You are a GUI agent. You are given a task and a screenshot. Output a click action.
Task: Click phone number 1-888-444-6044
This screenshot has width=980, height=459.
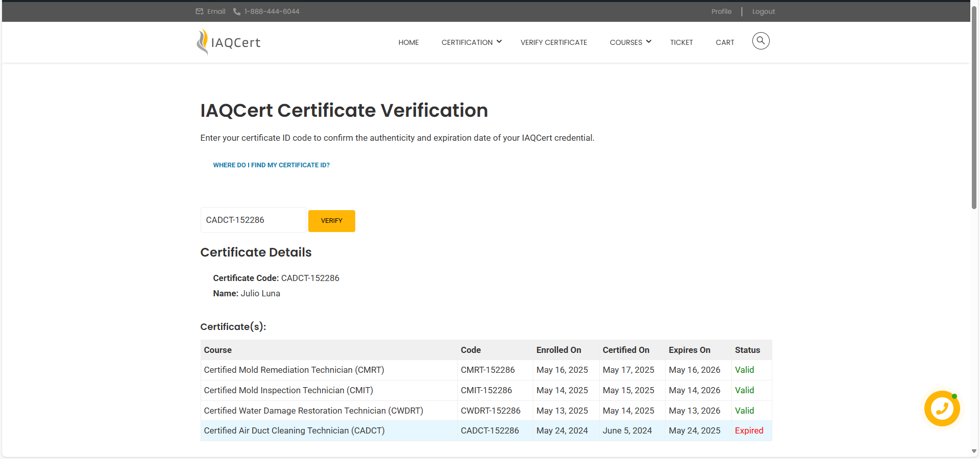click(x=272, y=11)
